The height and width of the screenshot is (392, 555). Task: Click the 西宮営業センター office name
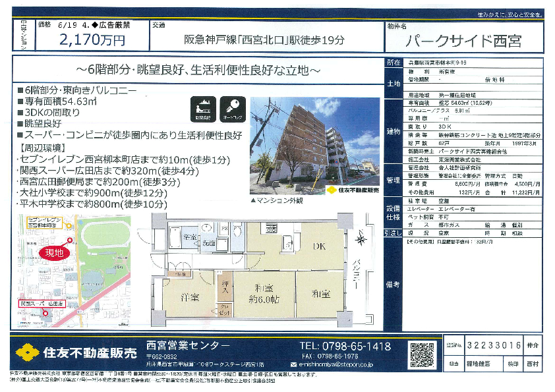tap(188, 346)
